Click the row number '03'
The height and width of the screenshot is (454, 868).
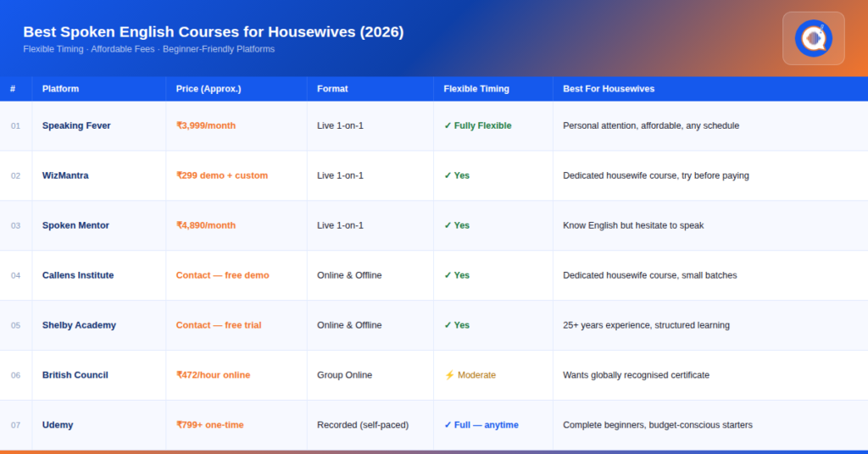pos(15,225)
